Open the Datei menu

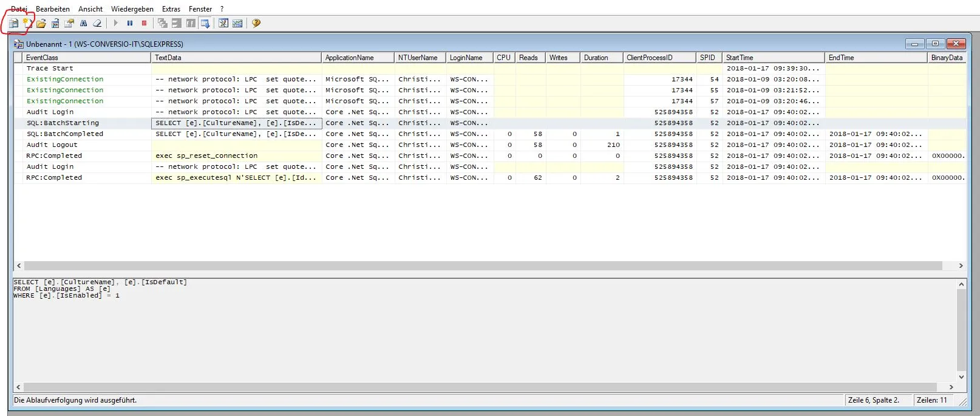coord(19,9)
